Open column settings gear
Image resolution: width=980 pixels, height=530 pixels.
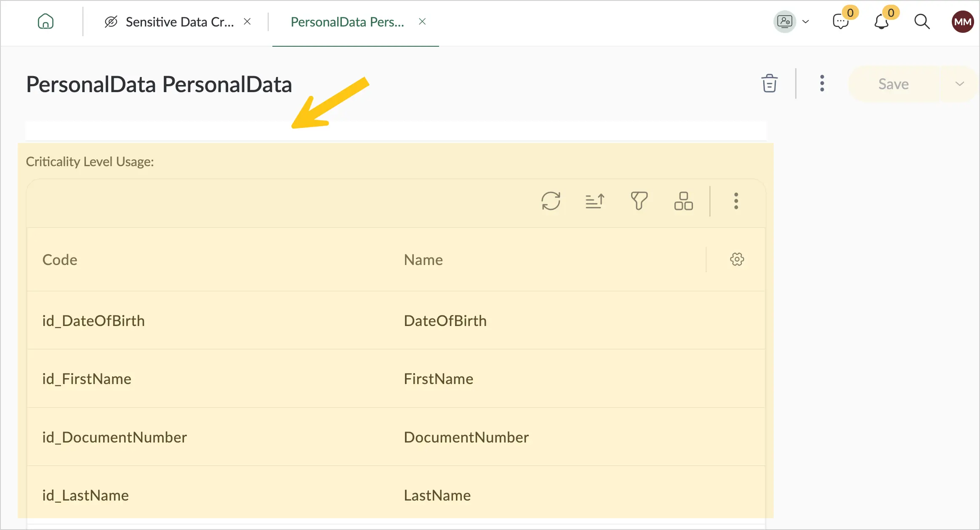pyautogui.click(x=737, y=259)
